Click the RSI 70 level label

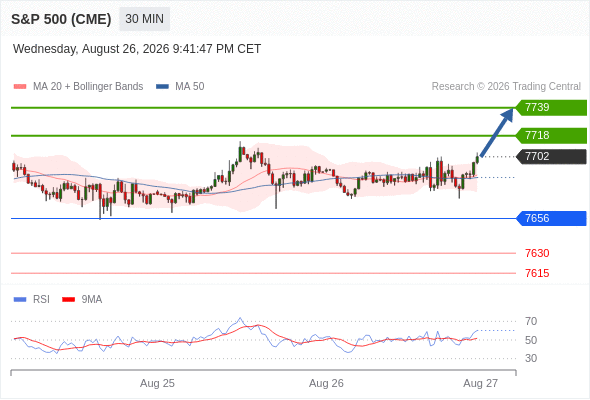tap(531, 321)
